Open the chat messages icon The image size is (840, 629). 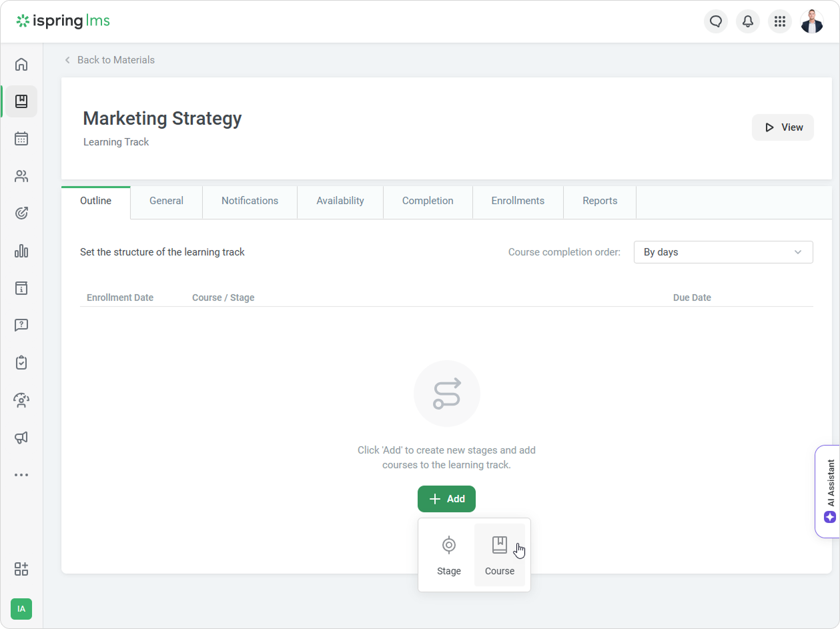point(716,21)
